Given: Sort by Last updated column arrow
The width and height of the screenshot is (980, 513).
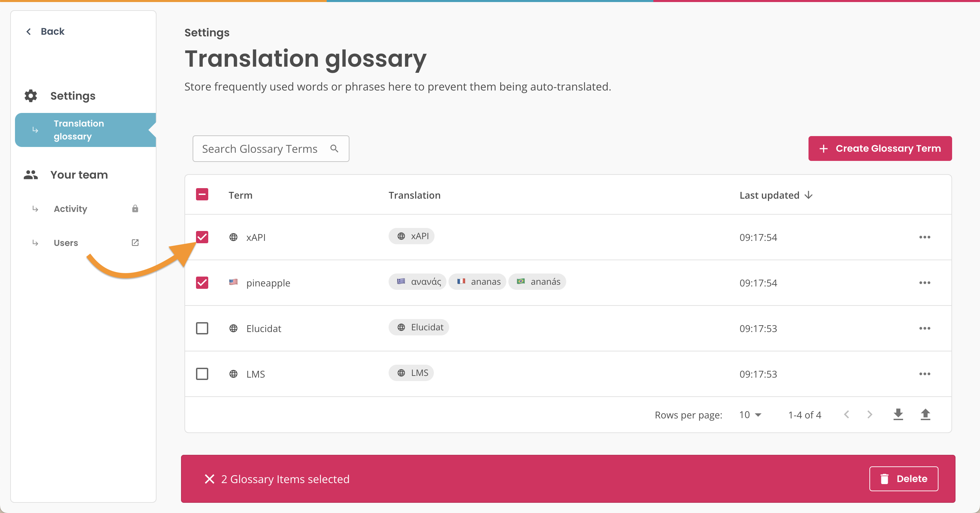Looking at the screenshot, I should click(808, 195).
